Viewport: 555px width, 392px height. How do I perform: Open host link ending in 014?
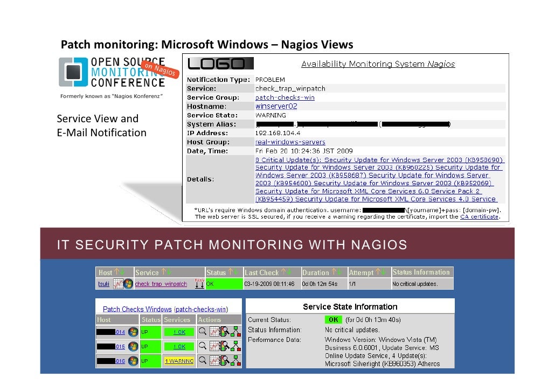coord(120,332)
